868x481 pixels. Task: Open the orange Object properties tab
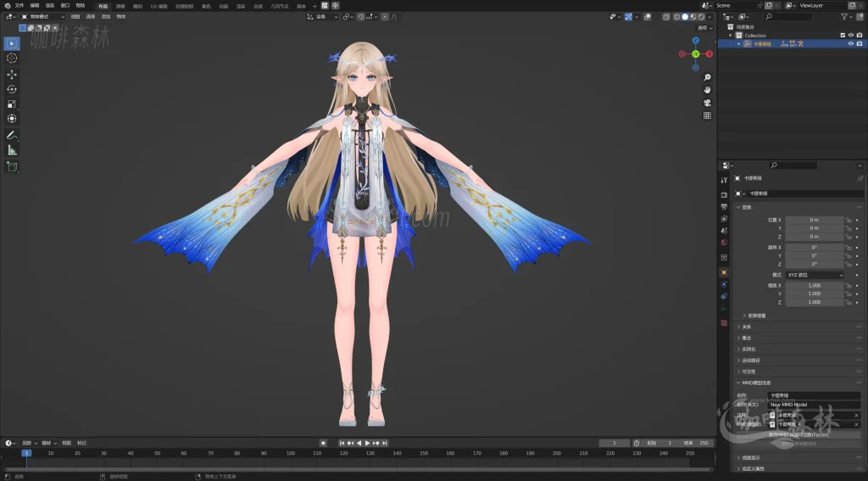(x=724, y=272)
